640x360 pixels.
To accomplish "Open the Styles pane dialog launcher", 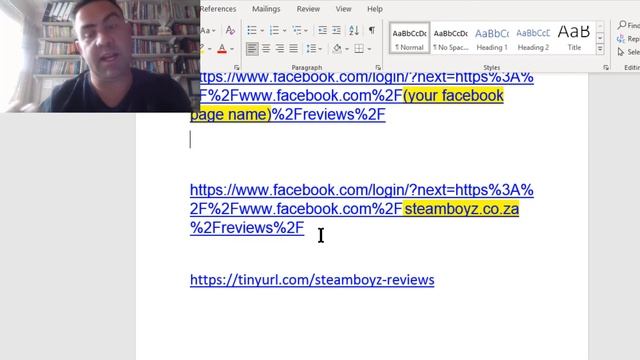I will click(x=606, y=68).
